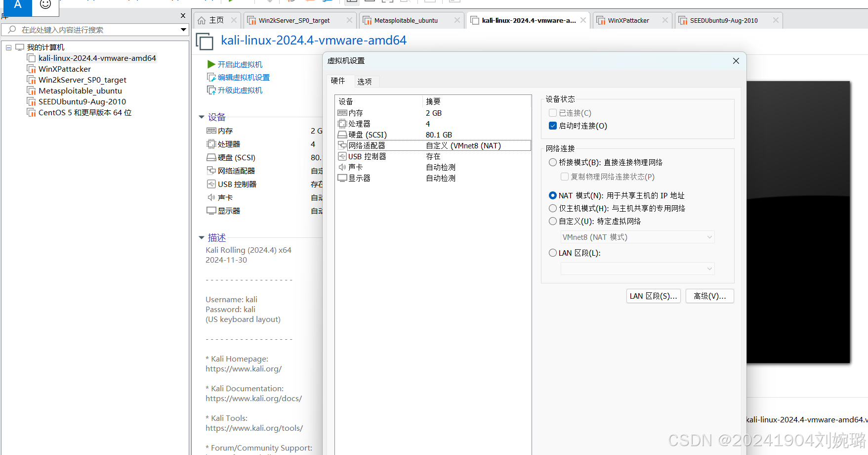Select WinXPattacker in the library tree
This screenshot has height=455, width=868.
(x=65, y=69)
